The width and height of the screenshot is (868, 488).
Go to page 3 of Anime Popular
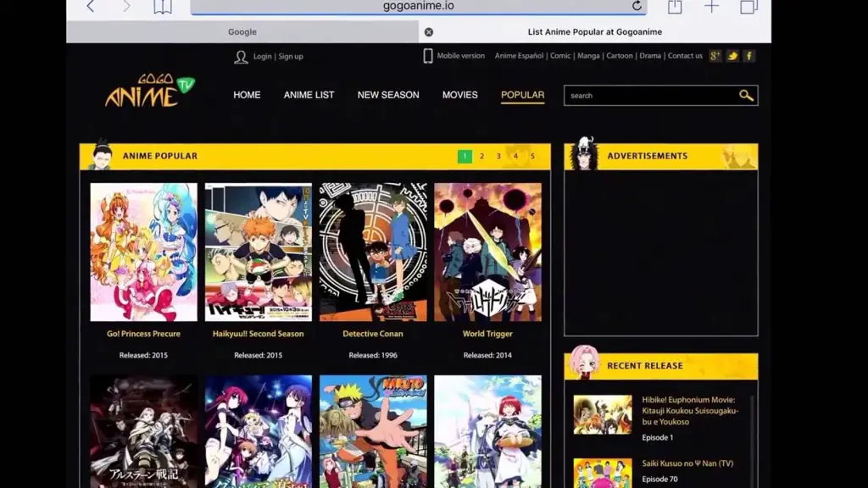498,157
